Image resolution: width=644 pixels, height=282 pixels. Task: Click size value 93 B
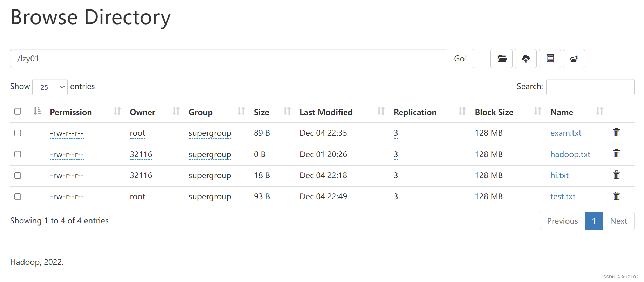coord(262,196)
